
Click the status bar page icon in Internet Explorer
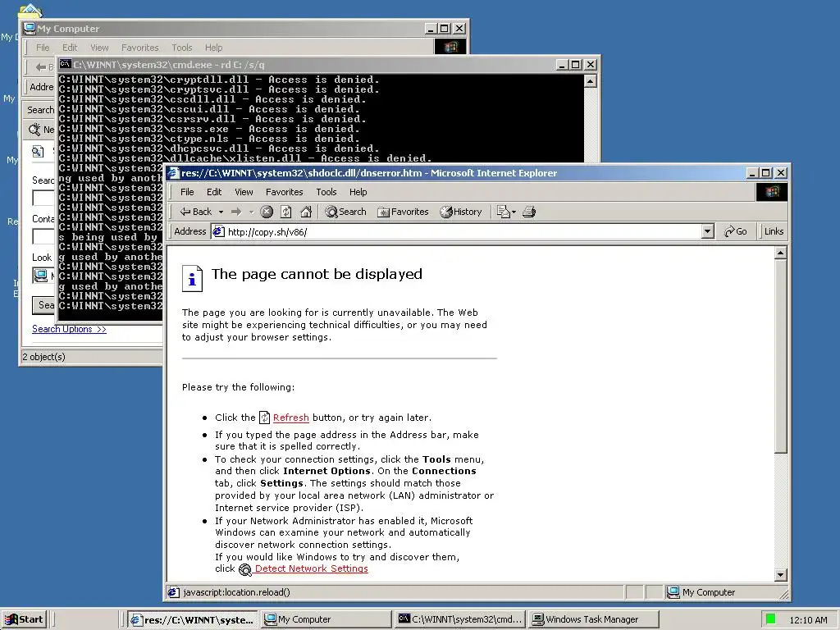pyautogui.click(x=173, y=592)
